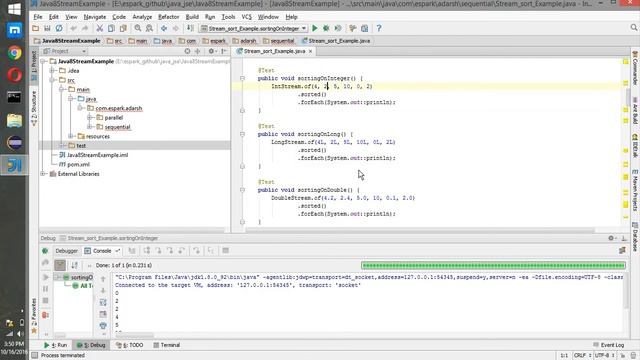This screenshot has height=360, width=640.
Task: Open the 6: TODO tool window
Action: click(130, 345)
